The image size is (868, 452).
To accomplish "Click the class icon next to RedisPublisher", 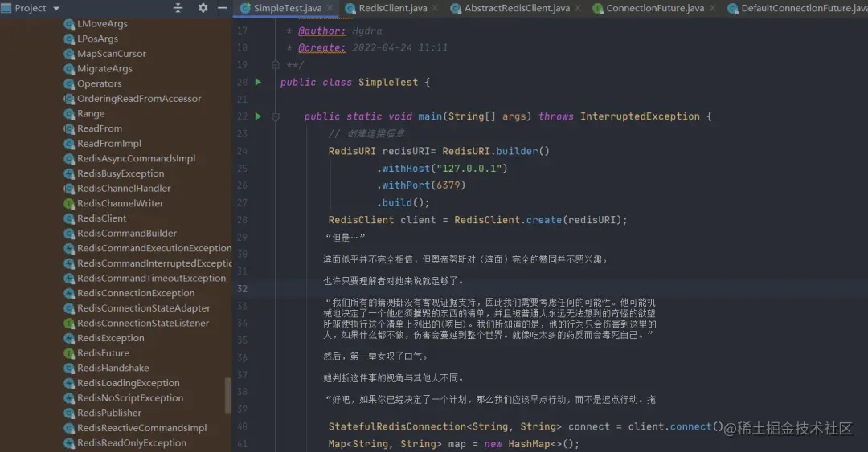I will [x=69, y=413].
